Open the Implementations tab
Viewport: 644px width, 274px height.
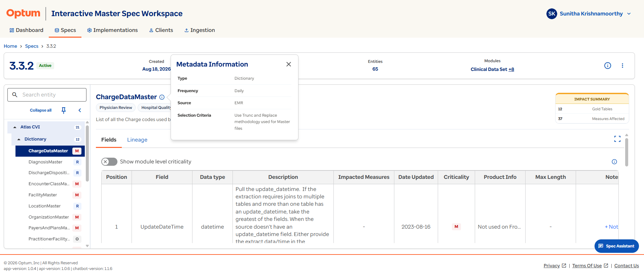point(112,30)
